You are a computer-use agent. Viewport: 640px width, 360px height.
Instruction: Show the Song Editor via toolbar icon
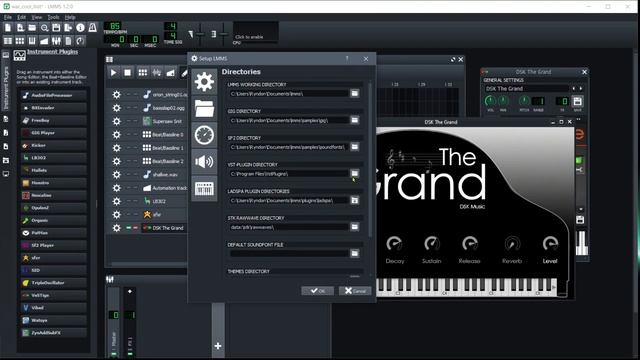coord(8,41)
